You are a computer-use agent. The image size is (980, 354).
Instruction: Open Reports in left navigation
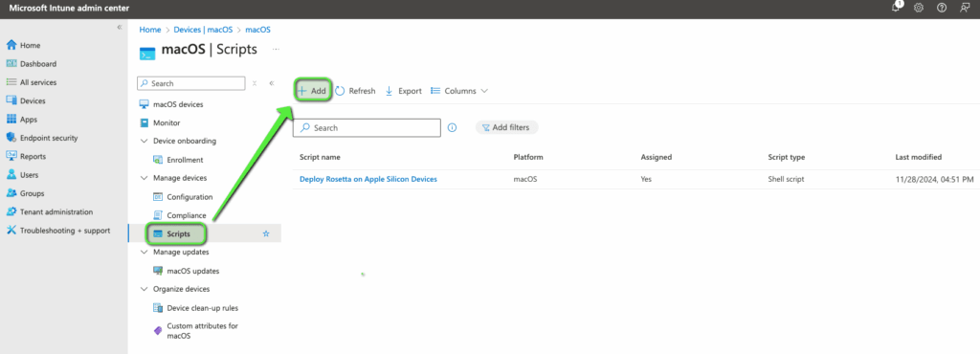tap(26, 156)
